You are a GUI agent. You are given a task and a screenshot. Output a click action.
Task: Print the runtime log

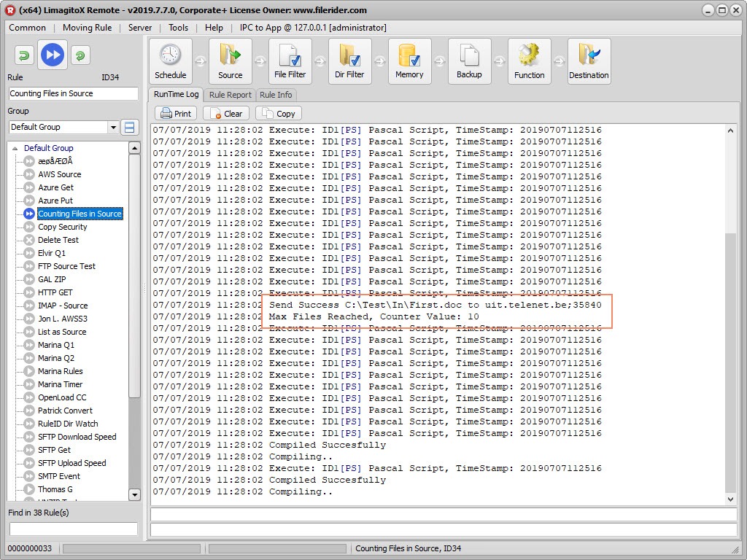coord(176,113)
